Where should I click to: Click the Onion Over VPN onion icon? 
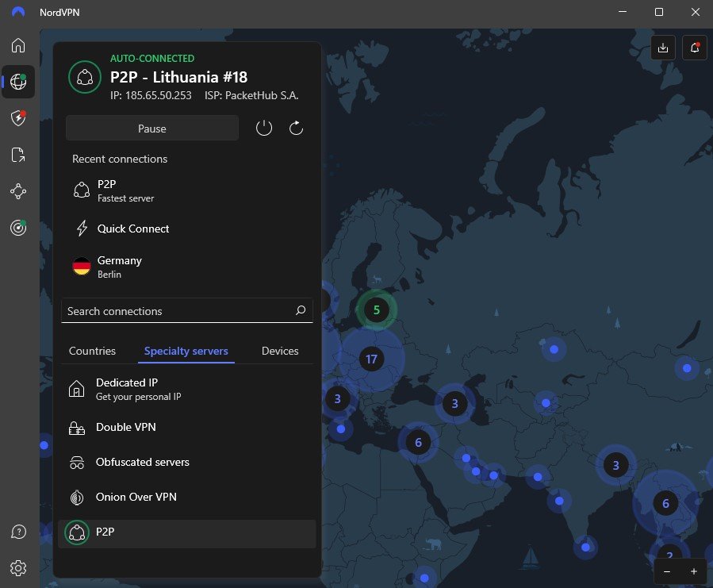point(77,498)
